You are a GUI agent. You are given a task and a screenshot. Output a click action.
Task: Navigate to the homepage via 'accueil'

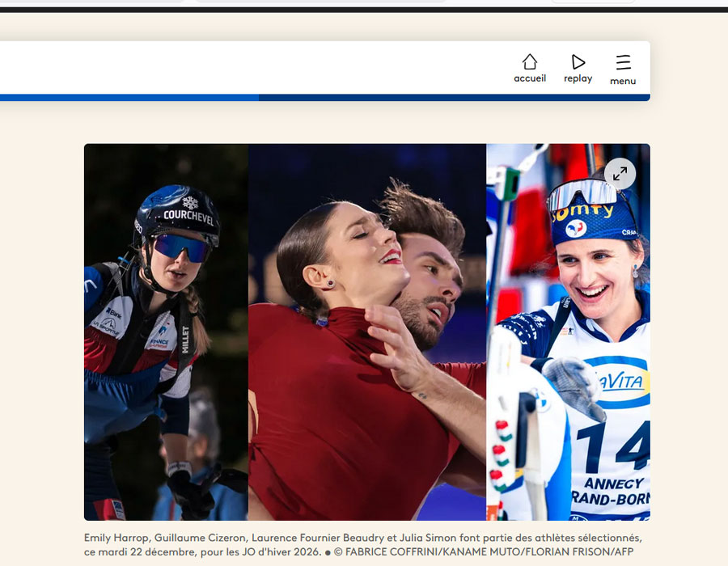(x=529, y=78)
